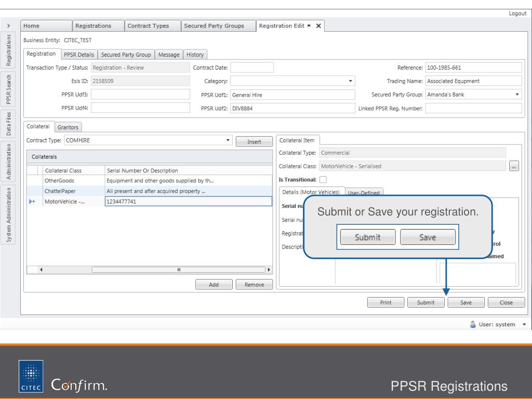Click the Close button
This screenshot has width=532, height=399.
click(506, 302)
